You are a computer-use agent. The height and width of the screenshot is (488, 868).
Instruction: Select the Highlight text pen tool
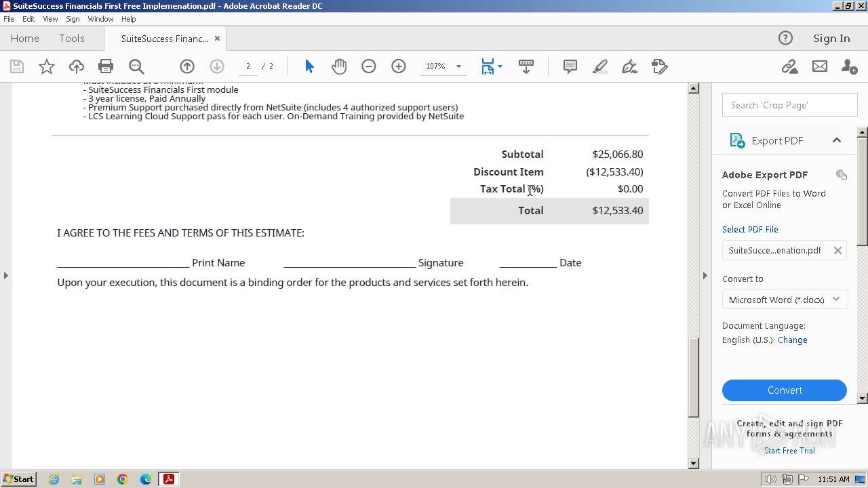(x=600, y=66)
